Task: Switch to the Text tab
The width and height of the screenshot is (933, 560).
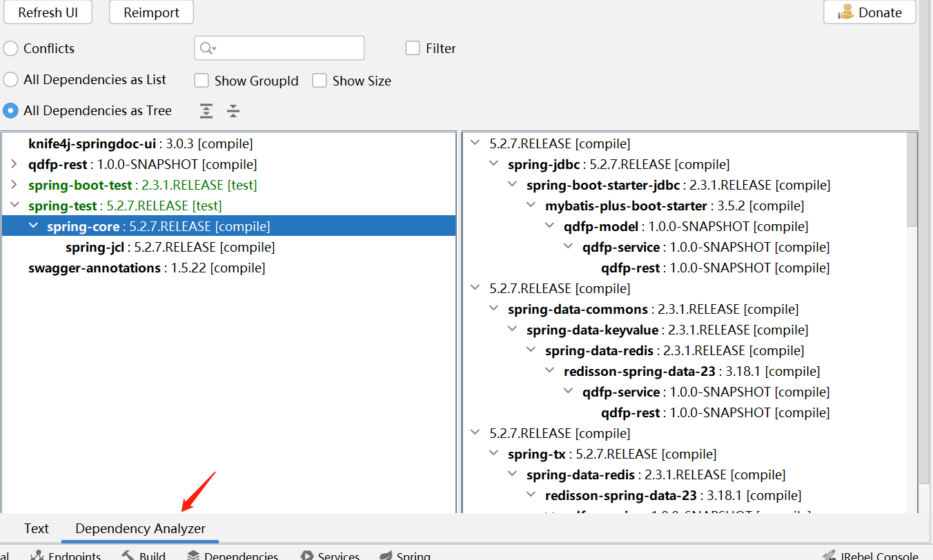Action: (37, 528)
